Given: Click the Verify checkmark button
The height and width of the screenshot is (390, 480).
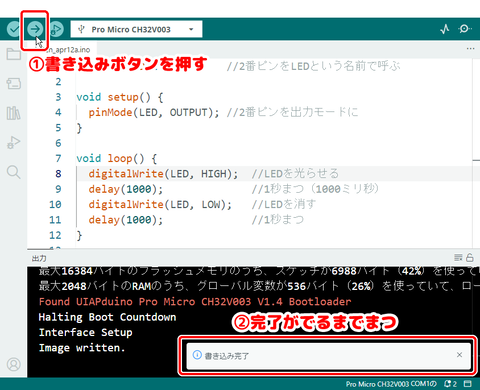Looking at the screenshot, I should pos(14,29).
